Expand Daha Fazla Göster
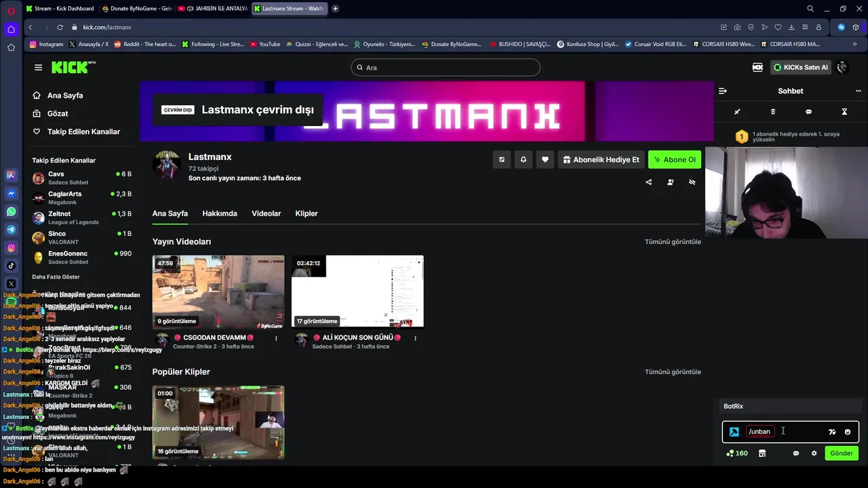 (56, 277)
